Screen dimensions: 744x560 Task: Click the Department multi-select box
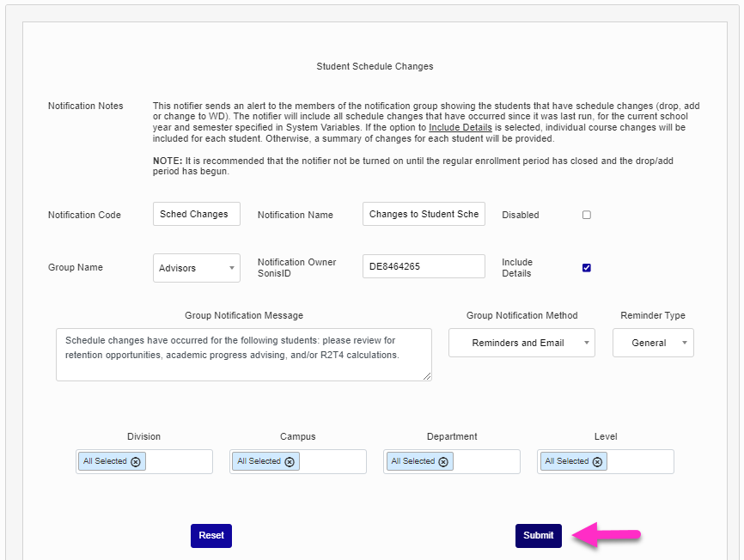point(486,461)
